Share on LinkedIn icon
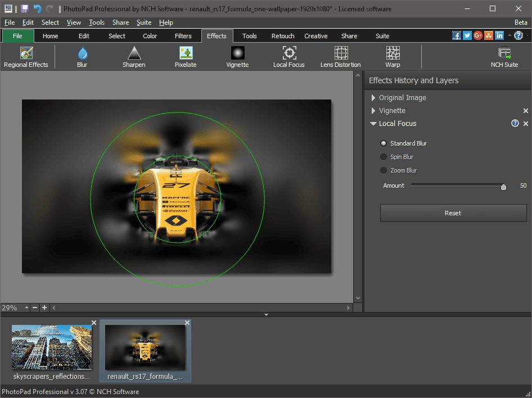 coord(499,35)
